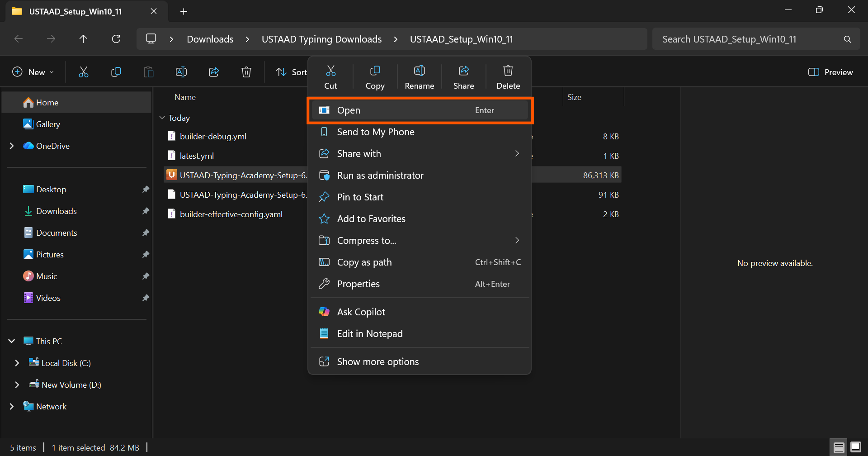Viewport: 868px width, 456px height.
Task: Expand the OneDrive tree node
Action: 12,146
